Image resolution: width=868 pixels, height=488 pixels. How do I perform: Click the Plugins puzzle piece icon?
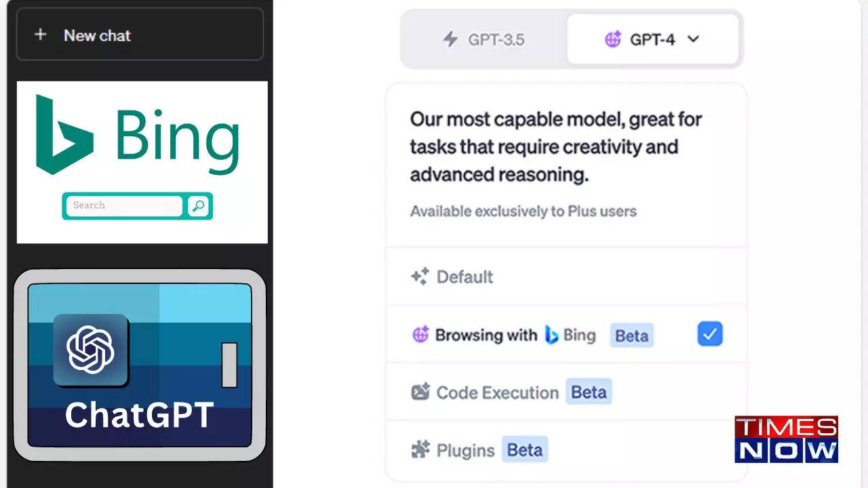420,449
